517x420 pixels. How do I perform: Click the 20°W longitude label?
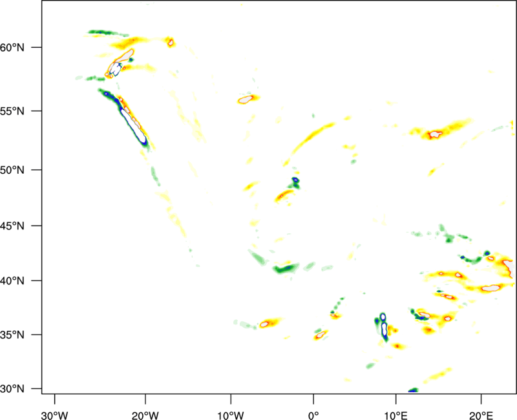pyautogui.click(x=145, y=415)
